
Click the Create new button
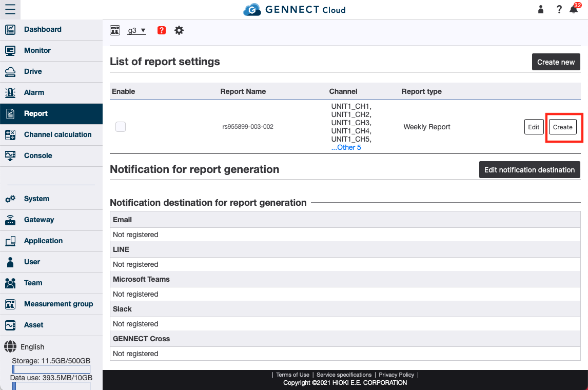556,62
